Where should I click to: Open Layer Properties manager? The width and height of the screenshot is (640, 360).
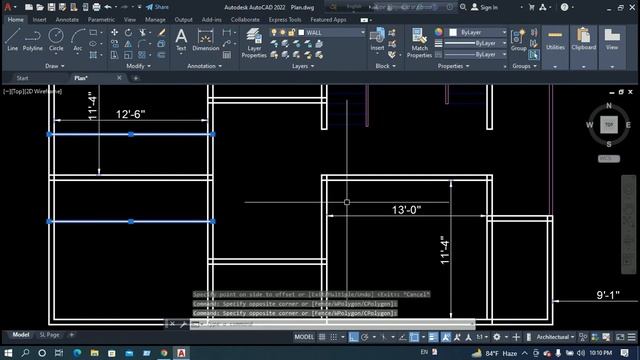tap(254, 43)
